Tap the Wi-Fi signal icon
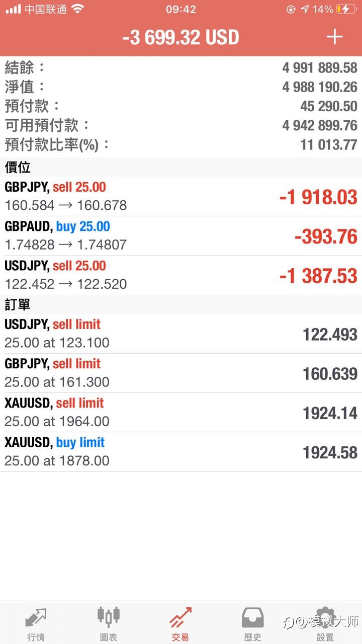Screen dimensions: 362x644 pos(77,9)
